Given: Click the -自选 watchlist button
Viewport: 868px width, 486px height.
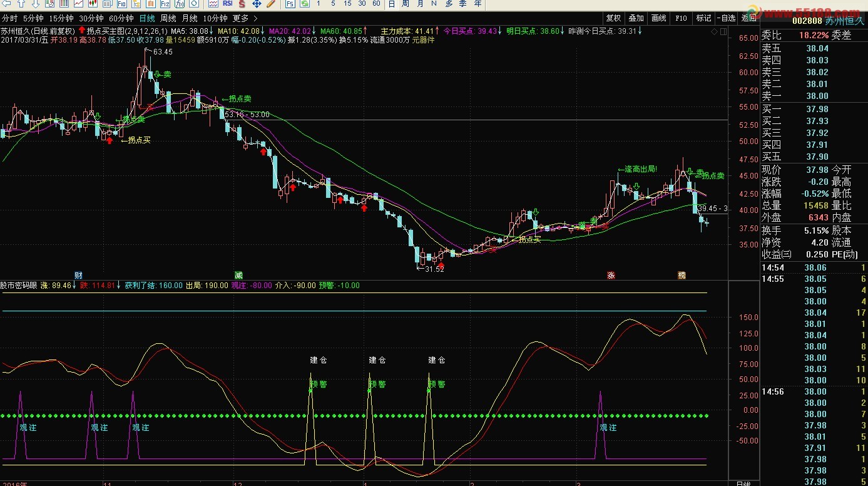Looking at the screenshot, I should point(727,18).
